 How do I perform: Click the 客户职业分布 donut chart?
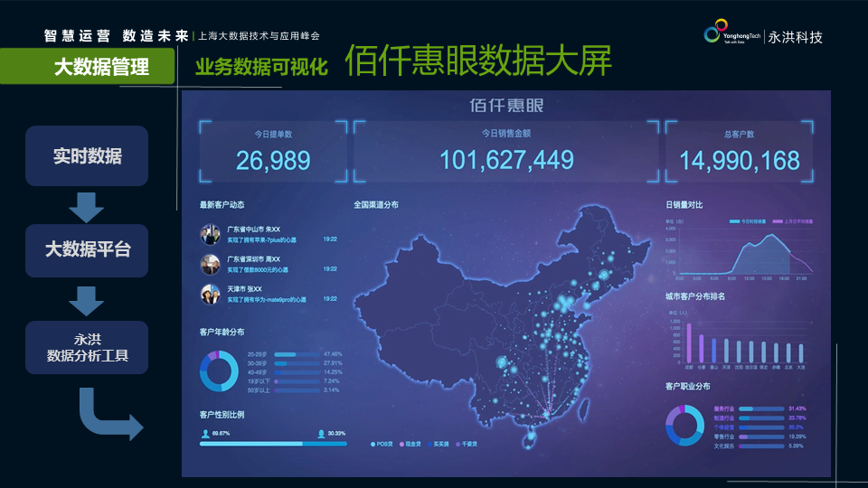click(x=684, y=426)
